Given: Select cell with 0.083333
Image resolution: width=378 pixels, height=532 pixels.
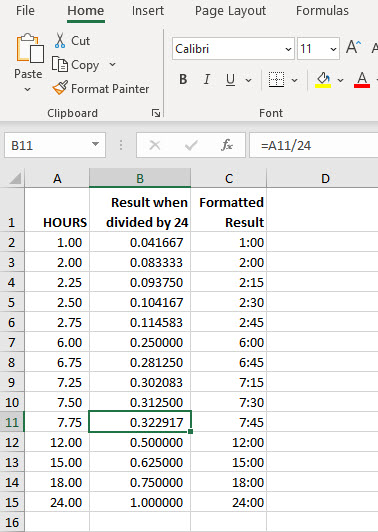Looking at the screenshot, I should [140, 262].
